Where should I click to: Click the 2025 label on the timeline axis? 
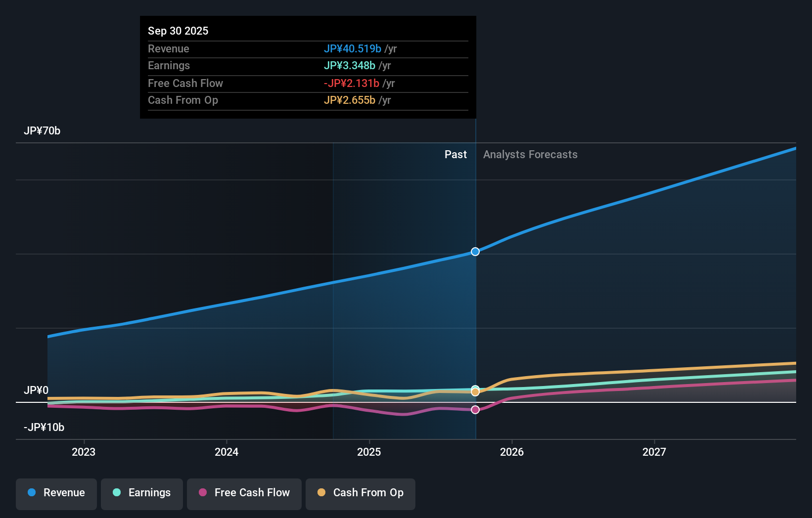369,452
